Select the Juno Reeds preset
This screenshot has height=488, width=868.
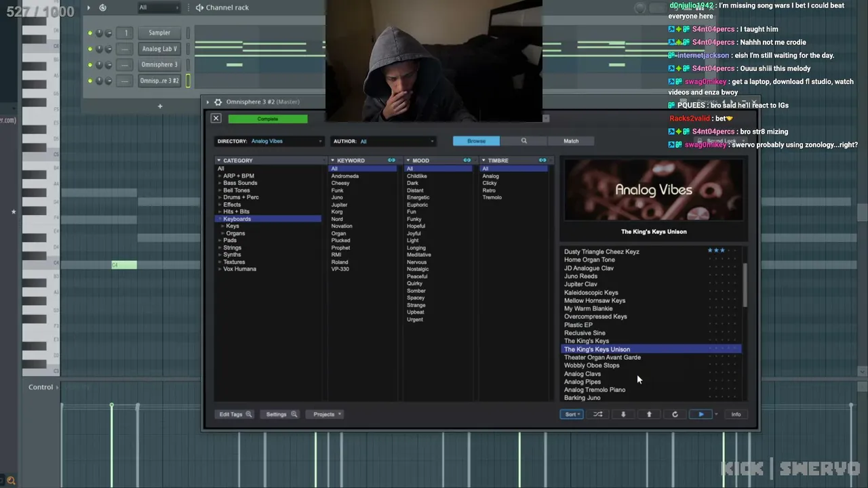580,277
